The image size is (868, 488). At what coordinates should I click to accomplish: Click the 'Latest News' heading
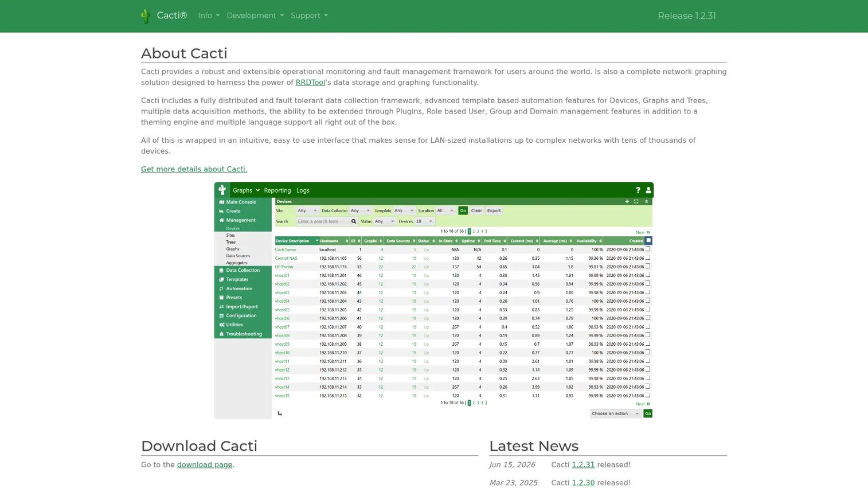(534, 446)
